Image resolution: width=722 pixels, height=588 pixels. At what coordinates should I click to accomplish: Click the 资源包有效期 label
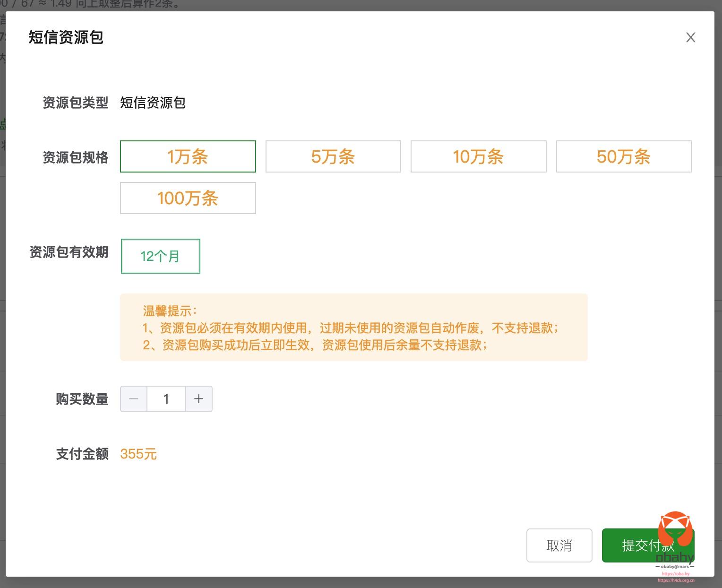pos(69,252)
